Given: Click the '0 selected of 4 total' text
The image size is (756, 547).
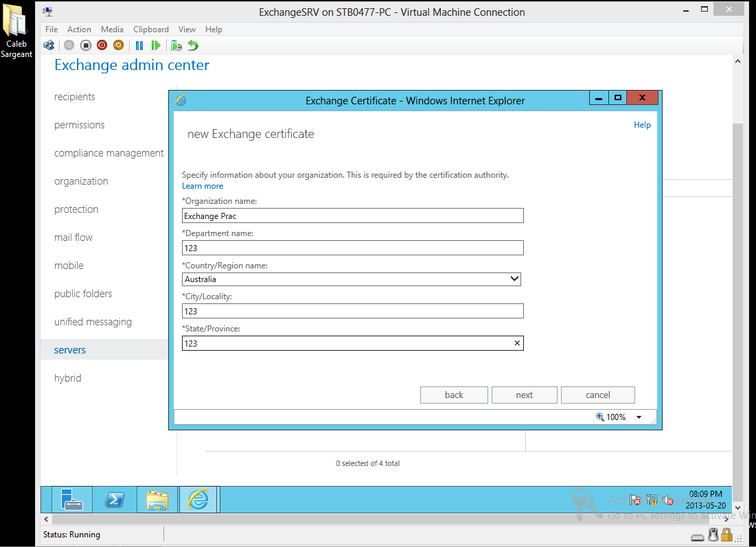Looking at the screenshot, I should pos(368,464).
